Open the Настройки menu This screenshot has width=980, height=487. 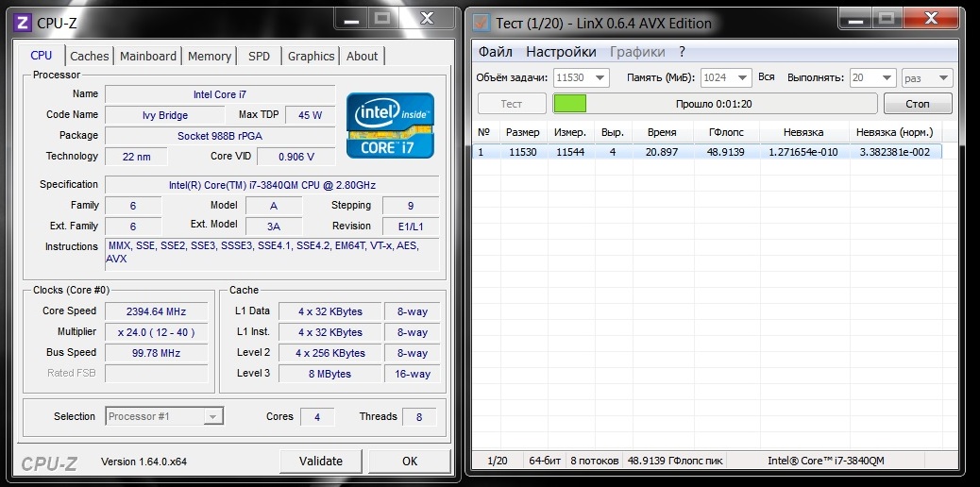coord(561,52)
